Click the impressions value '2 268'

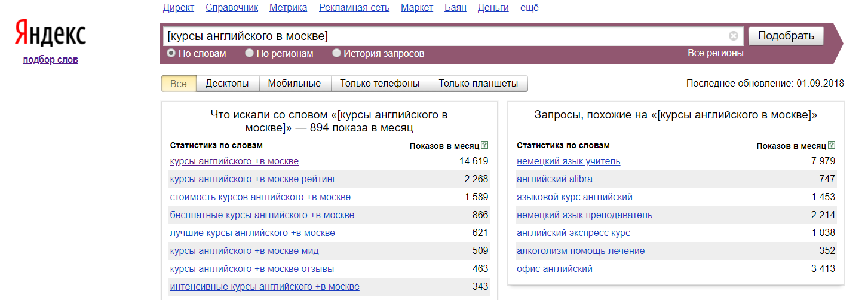click(x=476, y=179)
